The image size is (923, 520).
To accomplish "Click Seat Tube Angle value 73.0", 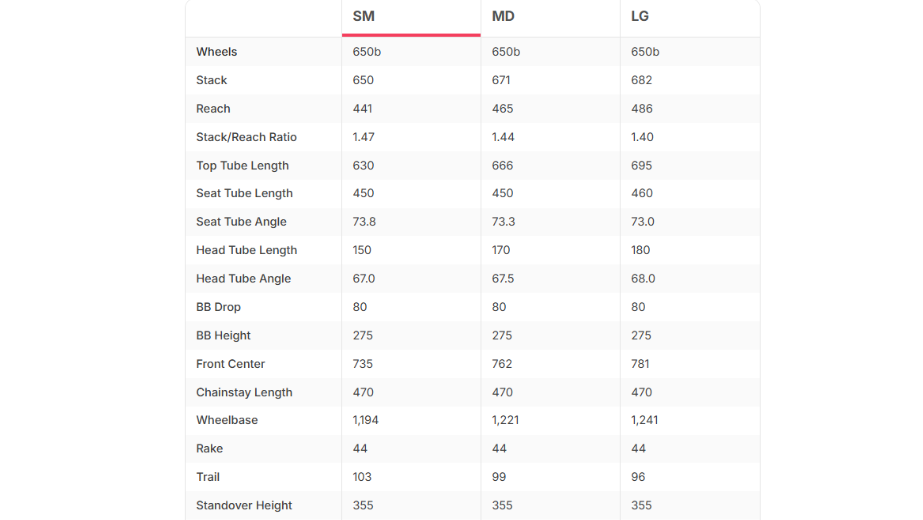I will click(643, 222).
